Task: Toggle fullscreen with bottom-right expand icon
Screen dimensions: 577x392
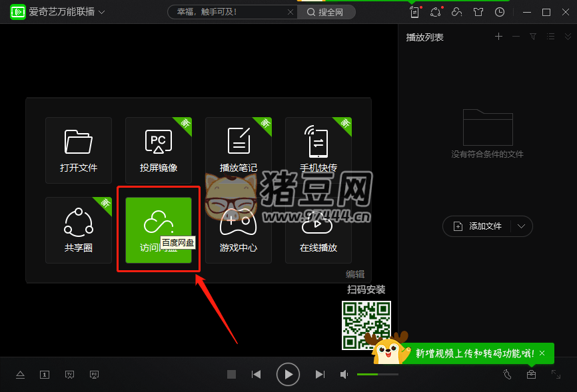Action: (556, 375)
